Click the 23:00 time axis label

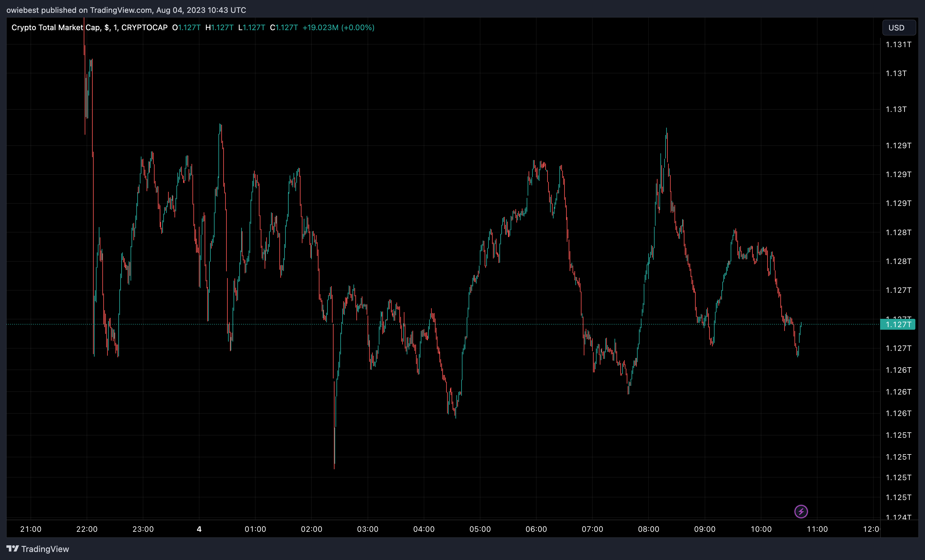point(143,529)
